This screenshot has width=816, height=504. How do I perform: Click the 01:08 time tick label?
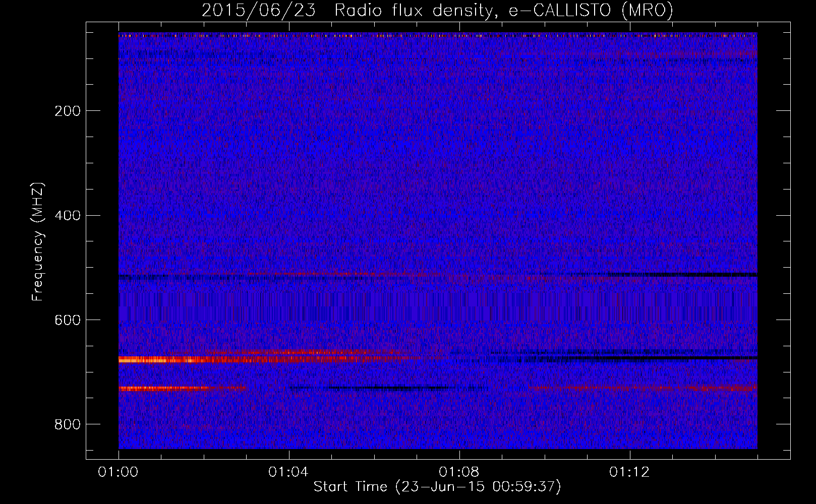coord(459,472)
